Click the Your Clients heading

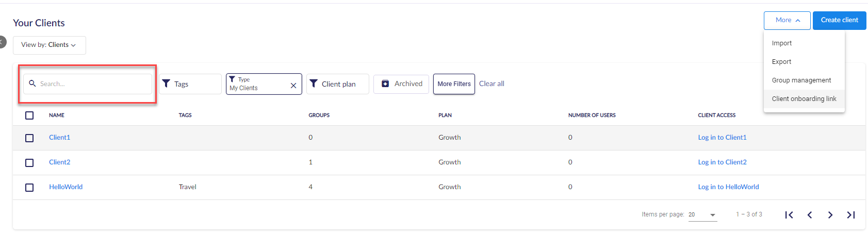coord(39,23)
